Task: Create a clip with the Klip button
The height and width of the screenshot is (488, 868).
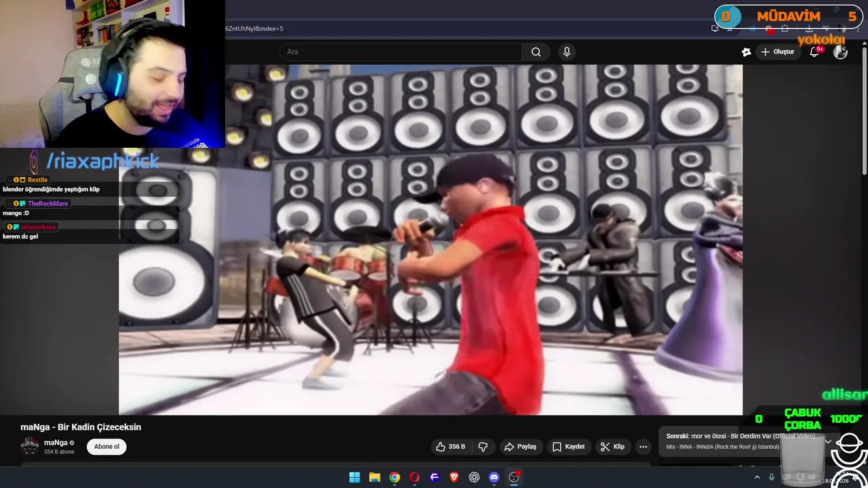Action: tap(612, 447)
